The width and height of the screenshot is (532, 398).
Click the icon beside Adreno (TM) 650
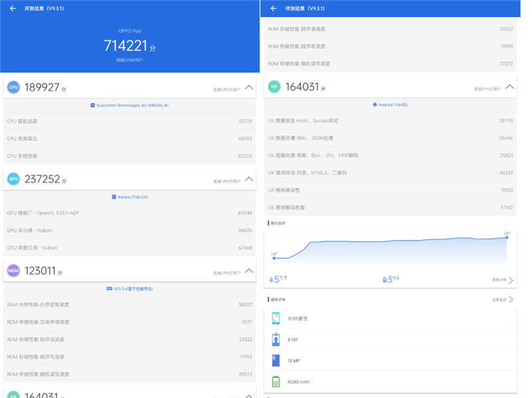114,197
